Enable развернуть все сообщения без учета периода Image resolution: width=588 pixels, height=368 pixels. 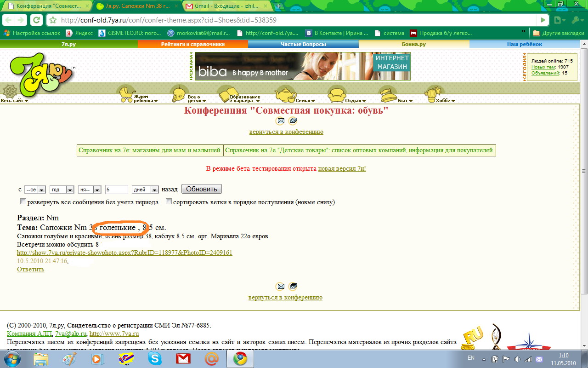pos(23,201)
